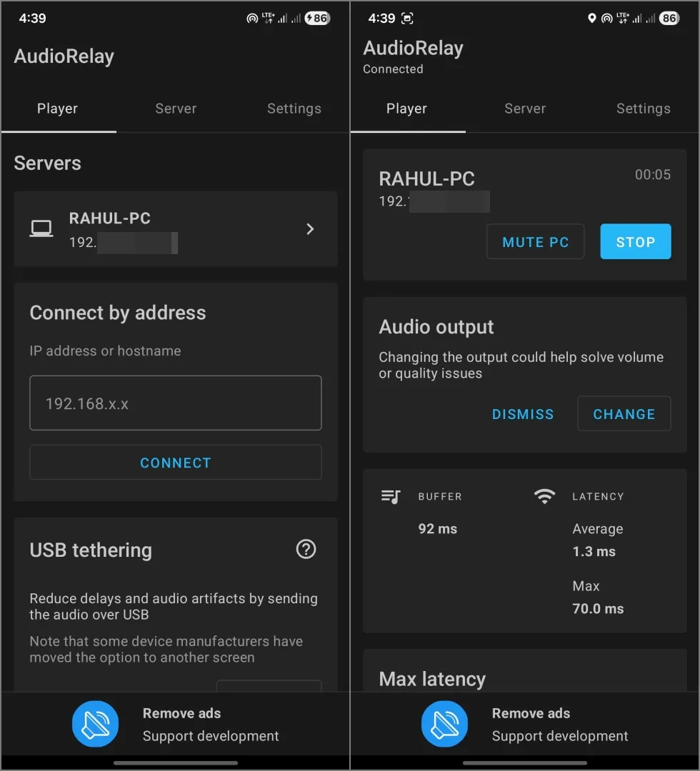
Task: Open the Settings tab
Action: 294,109
